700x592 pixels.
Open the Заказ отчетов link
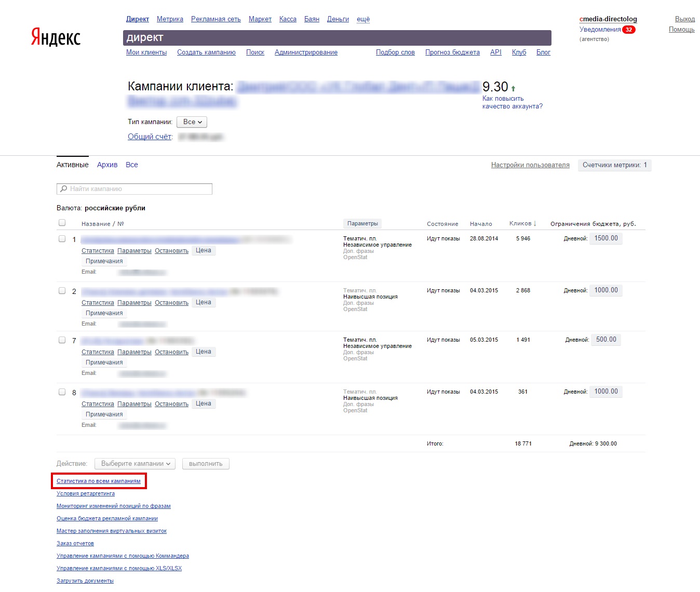click(75, 543)
